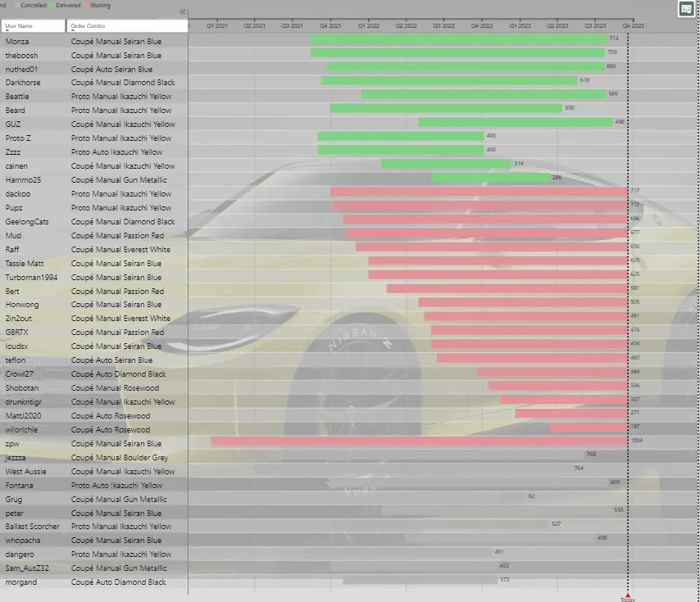Sort by the Order Combo column header
This screenshot has height=602, width=700.
(x=127, y=26)
